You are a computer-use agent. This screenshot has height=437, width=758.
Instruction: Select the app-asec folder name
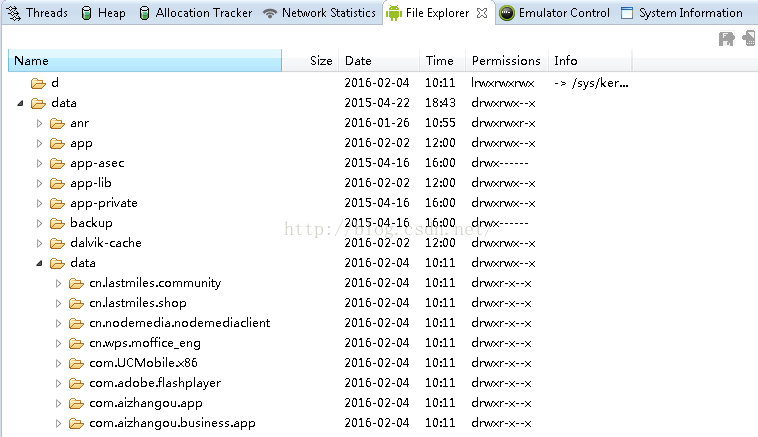(97, 163)
